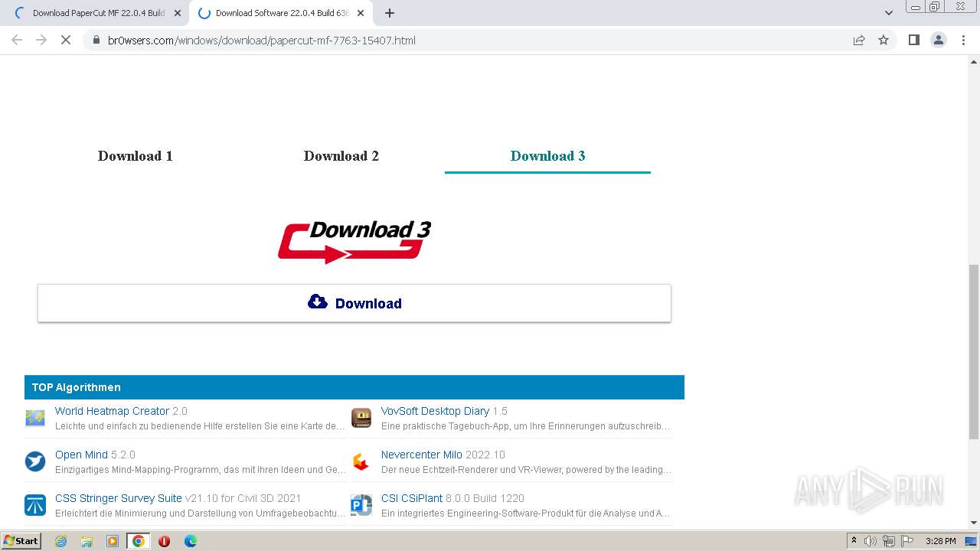This screenshot has width=980, height=551.
Task: Open Microsoft Edge from taskbar
Action: pyautogui.click(x=191, y=541)
